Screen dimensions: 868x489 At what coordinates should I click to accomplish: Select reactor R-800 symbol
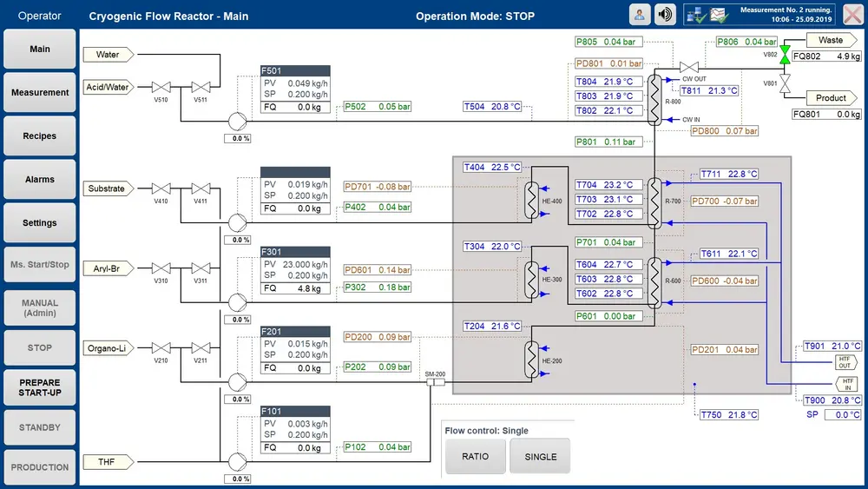654,100
